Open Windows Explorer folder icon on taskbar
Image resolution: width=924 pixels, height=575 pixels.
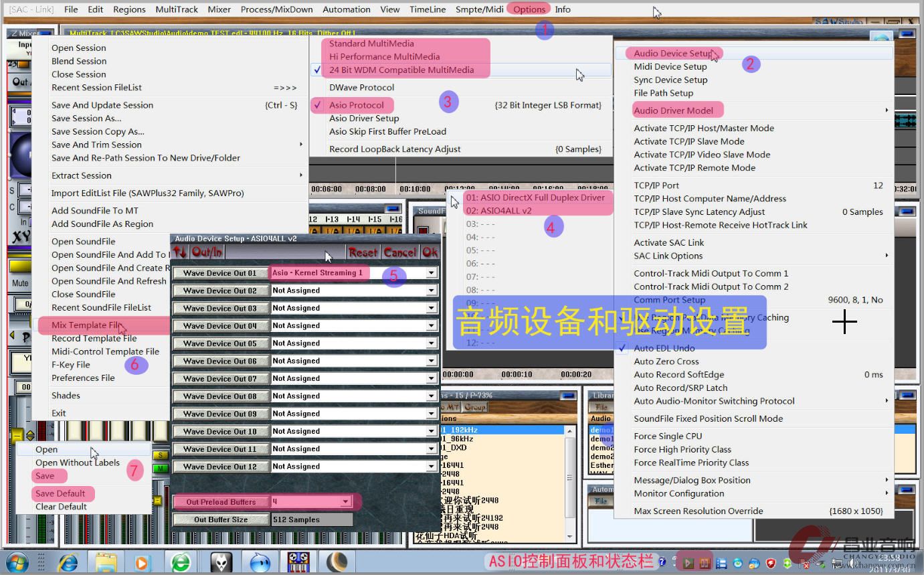[106, 562]
